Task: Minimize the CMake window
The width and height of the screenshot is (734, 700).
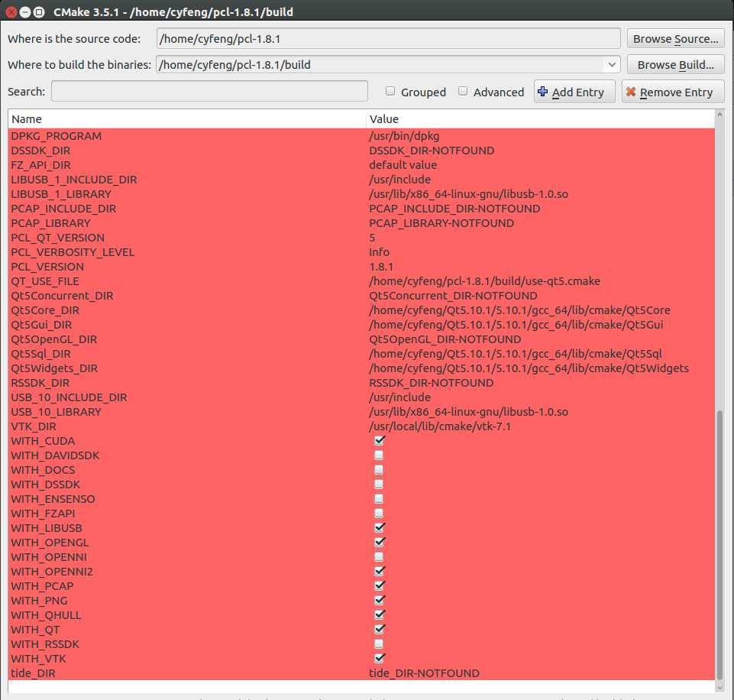Action: pos(25,12)
